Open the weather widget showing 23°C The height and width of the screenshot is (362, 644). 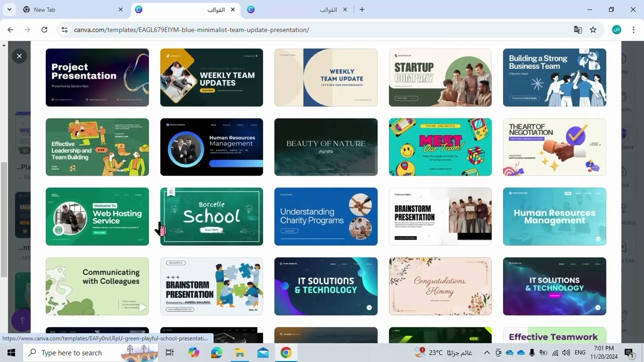click(x=443, y=352)
